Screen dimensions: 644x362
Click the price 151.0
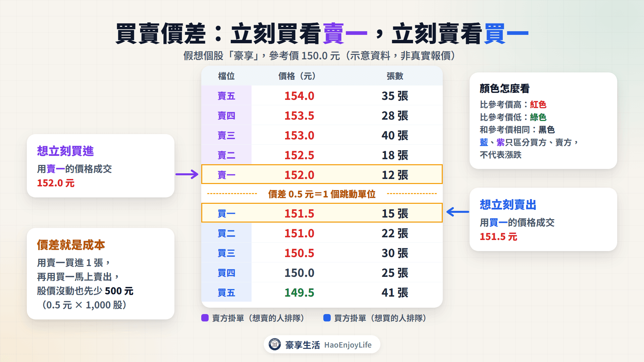[x=299, y=233]
